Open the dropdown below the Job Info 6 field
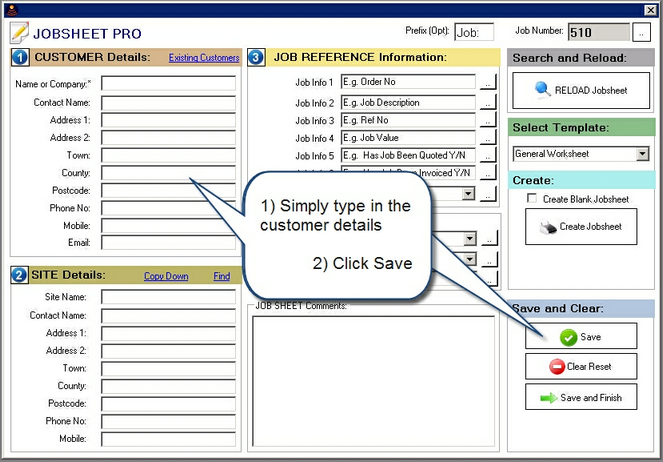The image size is (663, 462). coord(468,194)
